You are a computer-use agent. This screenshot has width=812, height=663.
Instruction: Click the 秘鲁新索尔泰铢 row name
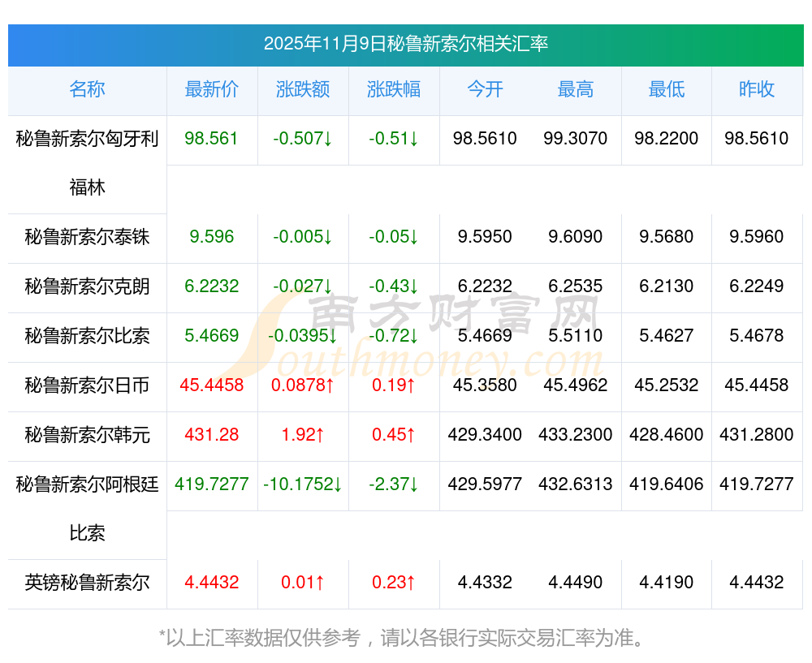pos(87,237)
